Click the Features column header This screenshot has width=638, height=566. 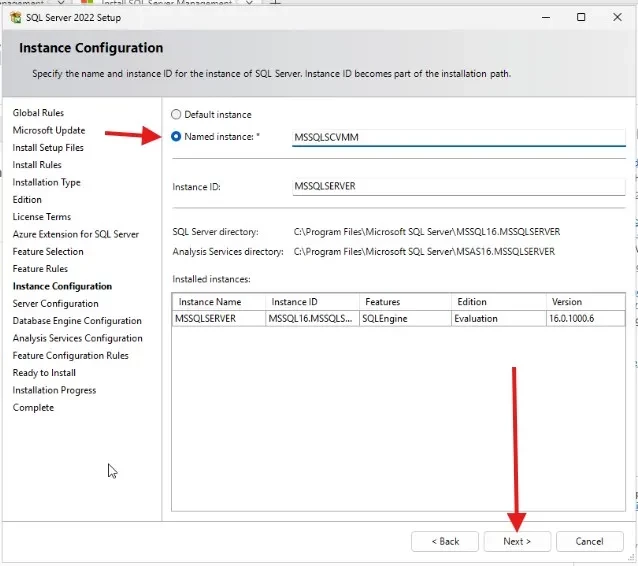point(405,302)
